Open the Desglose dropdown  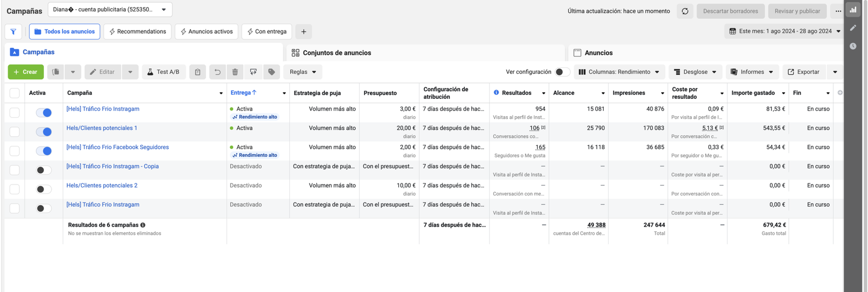(x=695, y=72)
